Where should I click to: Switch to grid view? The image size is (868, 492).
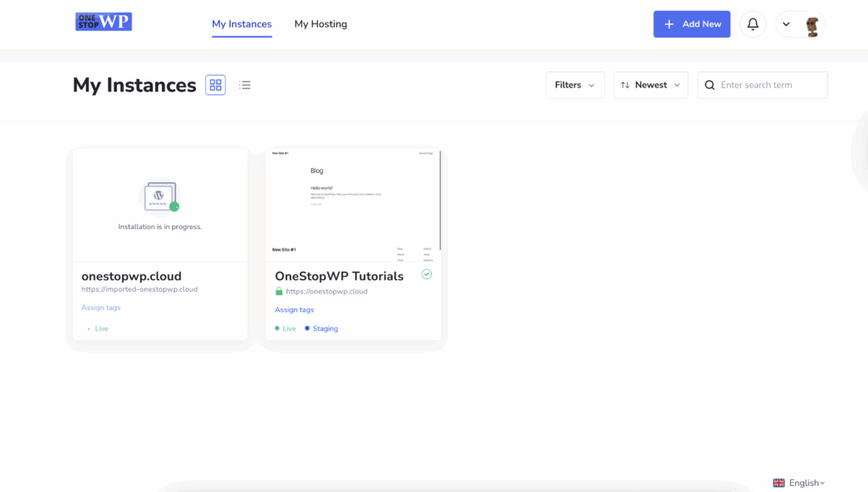coord(215,85)
